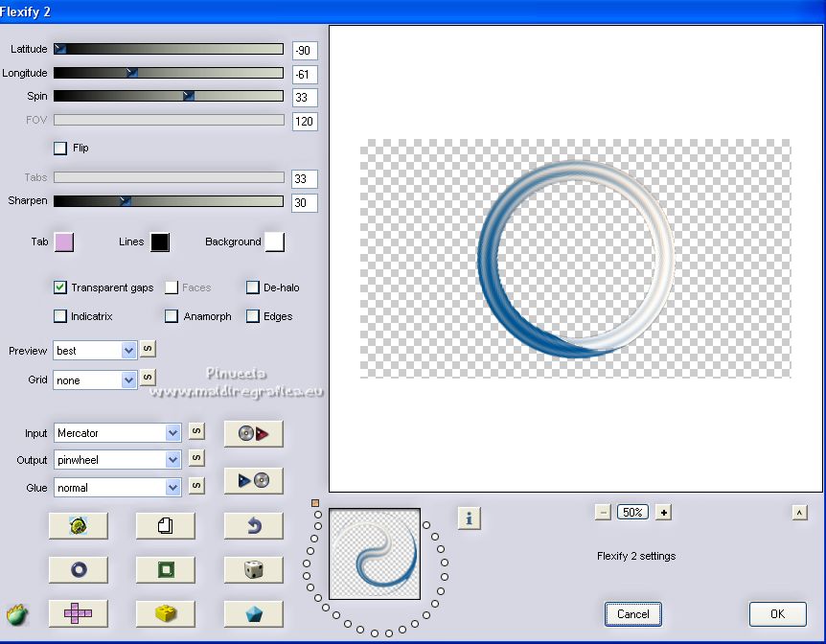Click the OK button

pyautogui.click(x=777, y=614)
